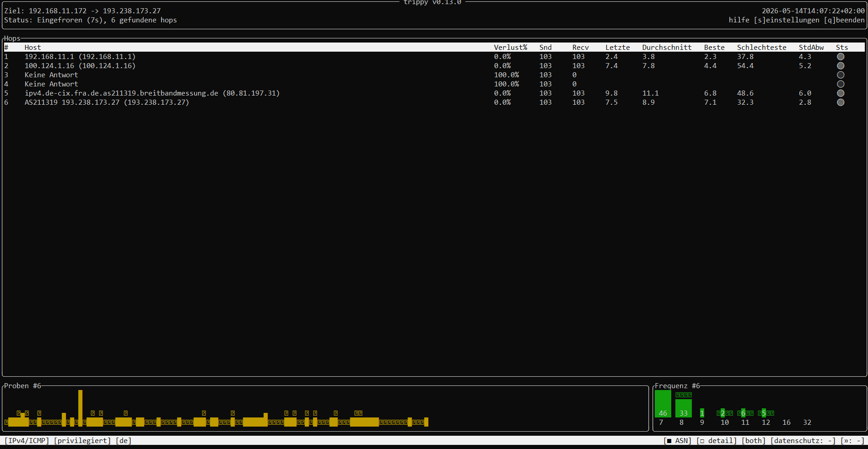Image resolution: width=868 pixels, height=449 pixels.
Task: Click the [both] address mode indicator
Action: point(754,441)
